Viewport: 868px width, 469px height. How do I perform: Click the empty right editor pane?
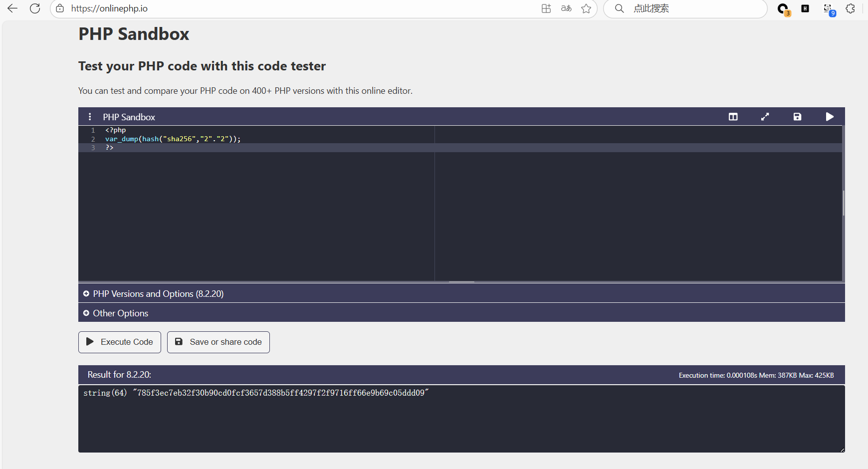638,203
